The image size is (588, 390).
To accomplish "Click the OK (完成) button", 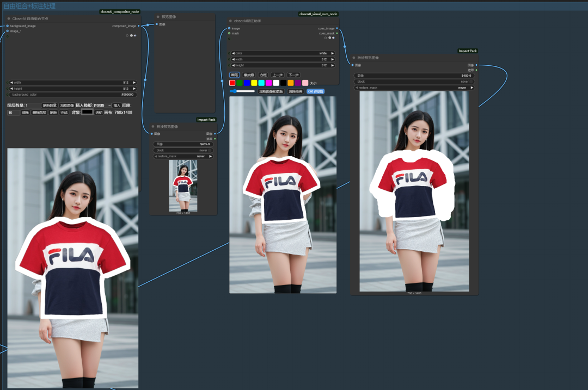I will pyautogui.click(x=315, y=91).
